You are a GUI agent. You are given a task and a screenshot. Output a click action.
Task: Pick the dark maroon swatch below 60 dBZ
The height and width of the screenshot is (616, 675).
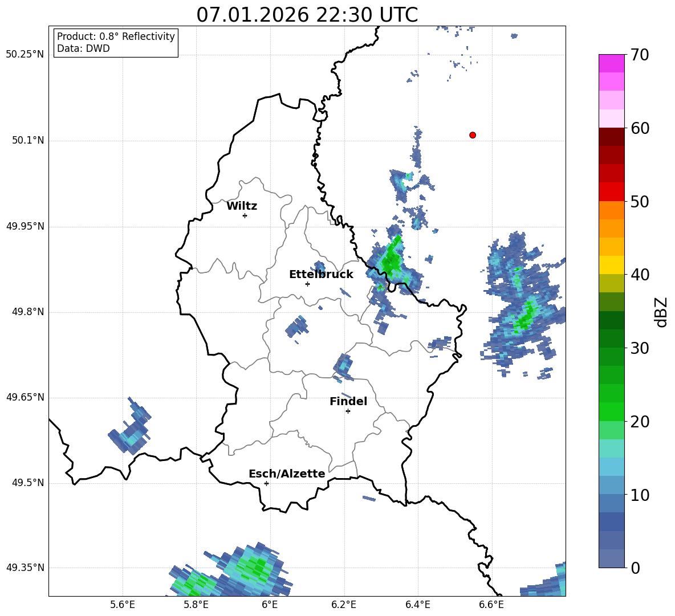point(611,137)
